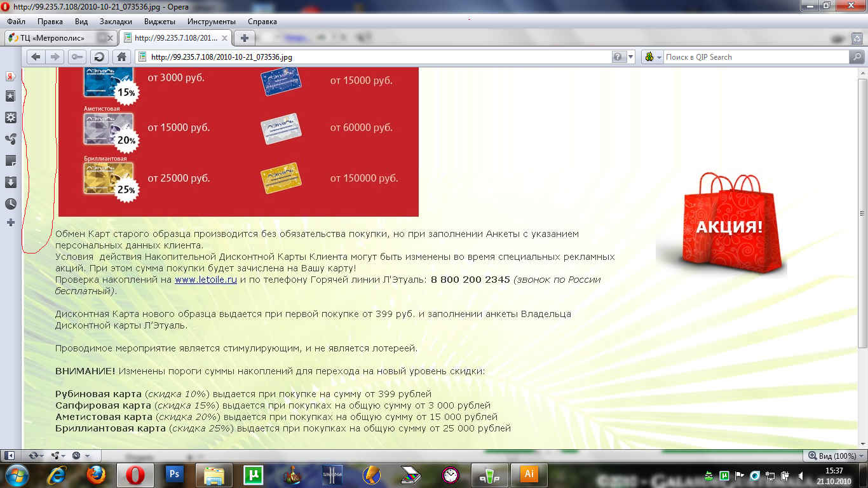Image resolution: width=868 pixels, height=488 pixels.
Task: Open the Widgets gear panel in sidebar
Action: tap(10, 118)
